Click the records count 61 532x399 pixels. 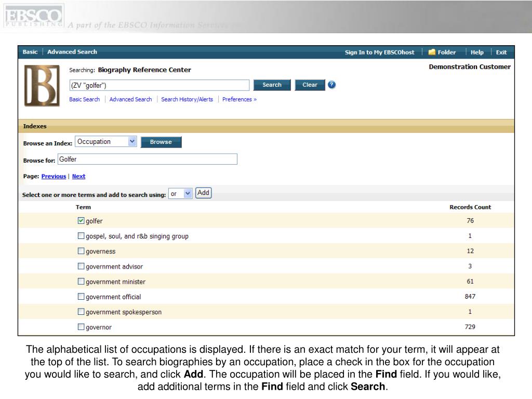click(470, 281)
